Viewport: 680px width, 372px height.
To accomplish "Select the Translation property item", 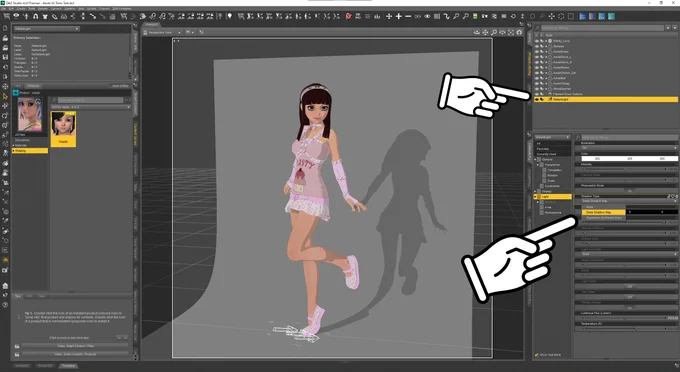I will coord(554,170).
